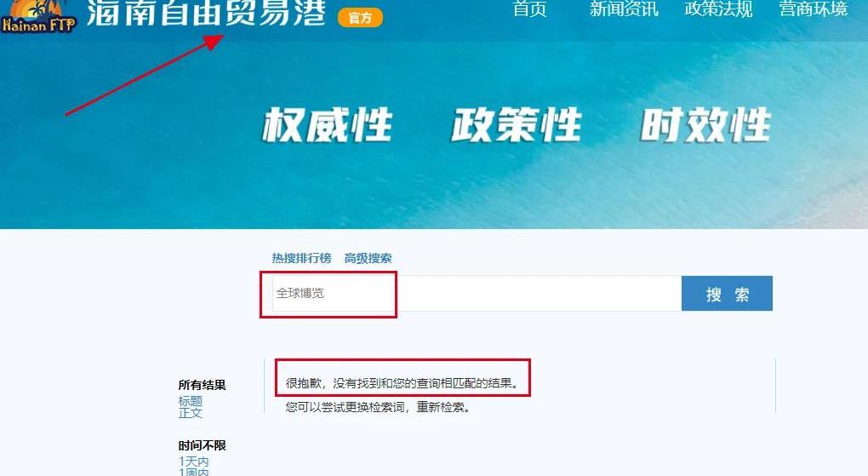Open the 营商环境 navigation item

814,9
